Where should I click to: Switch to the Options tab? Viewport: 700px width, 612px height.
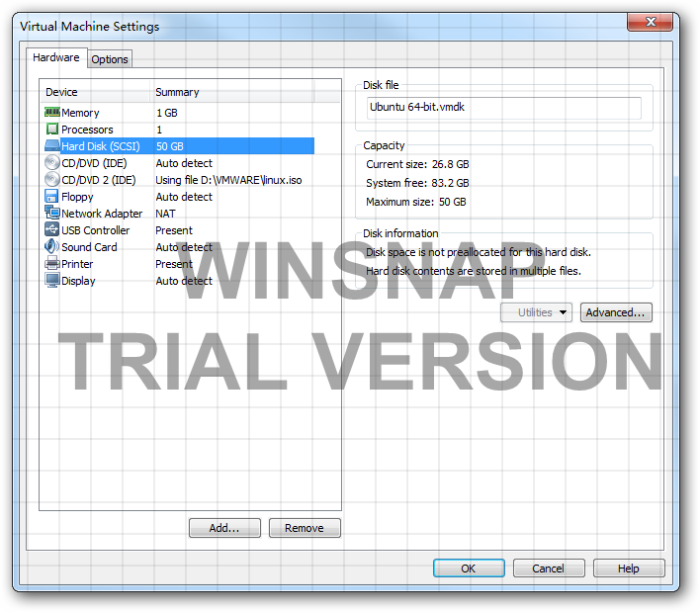[110, 59]
